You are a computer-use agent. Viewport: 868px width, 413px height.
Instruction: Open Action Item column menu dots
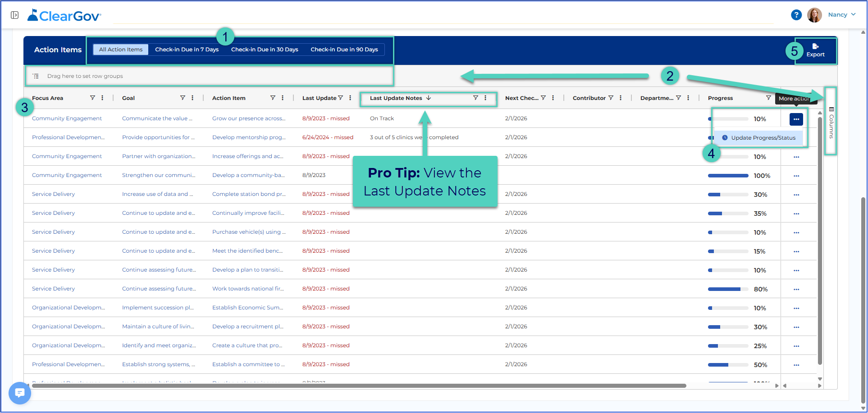283,98
